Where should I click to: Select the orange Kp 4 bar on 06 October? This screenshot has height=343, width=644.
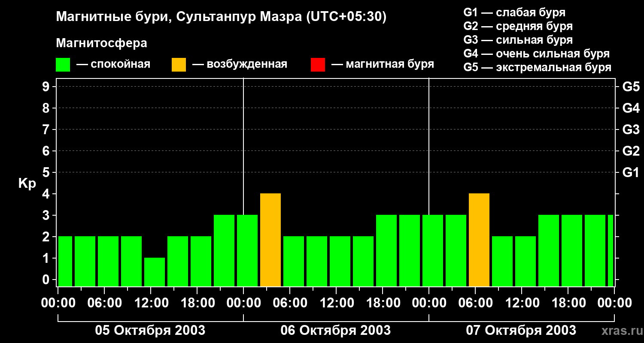(270, 240)
